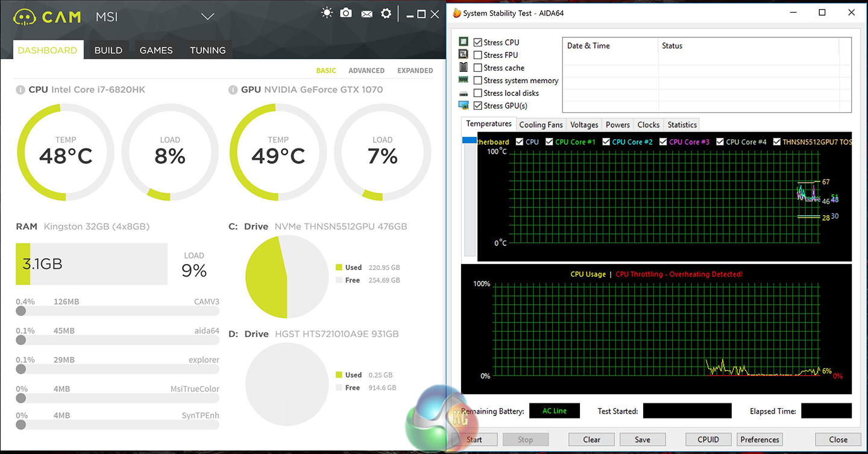Click the icon beside Stress FPU

pos(464,55)
